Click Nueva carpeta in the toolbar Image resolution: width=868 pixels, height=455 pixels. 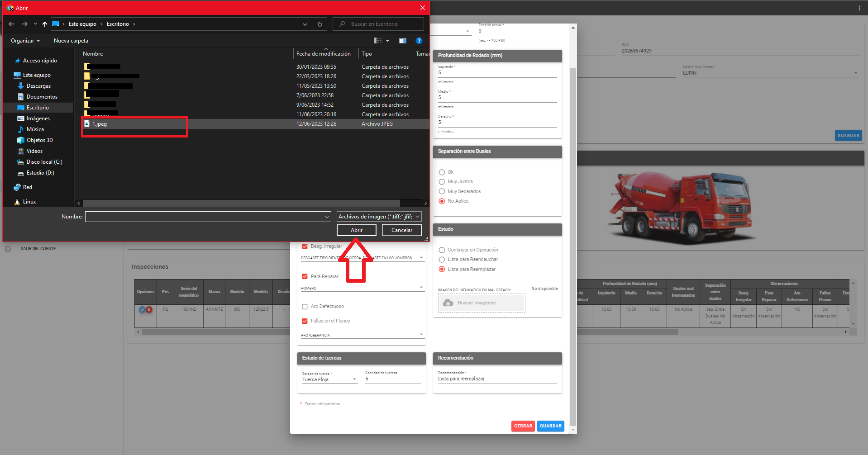(x=71, y=41)
